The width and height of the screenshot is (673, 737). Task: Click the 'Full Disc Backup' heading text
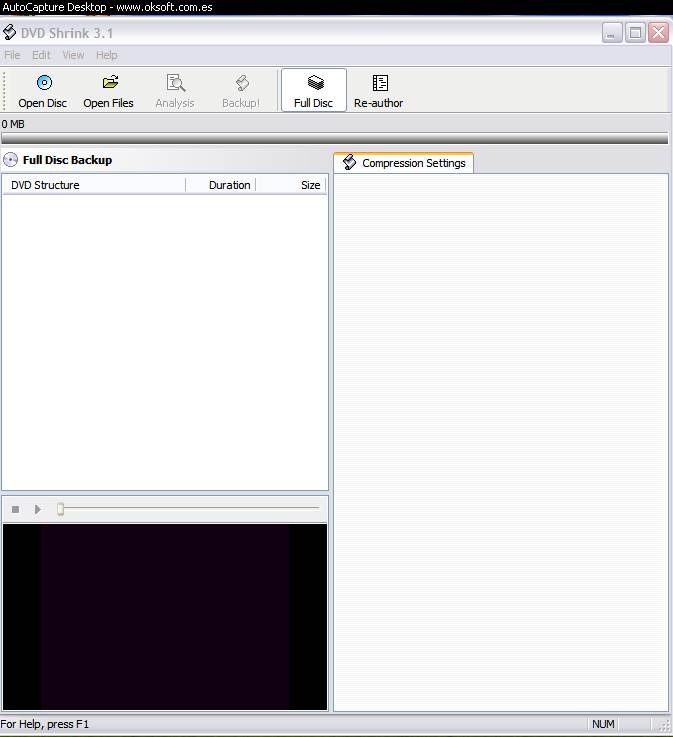(68, 160)
